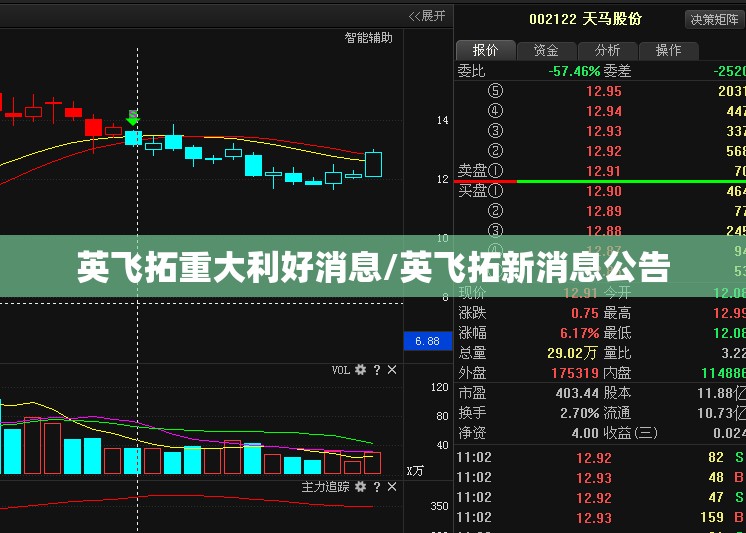Select the sell level ③ price 12.93
Viewport: 746px width, 533px height.
(x=604, y=131)
